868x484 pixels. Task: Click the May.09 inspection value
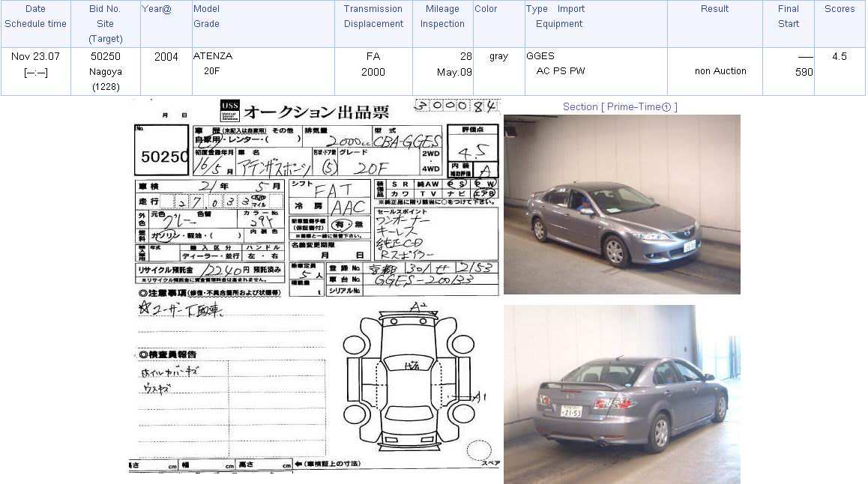[x=454, y=72]
